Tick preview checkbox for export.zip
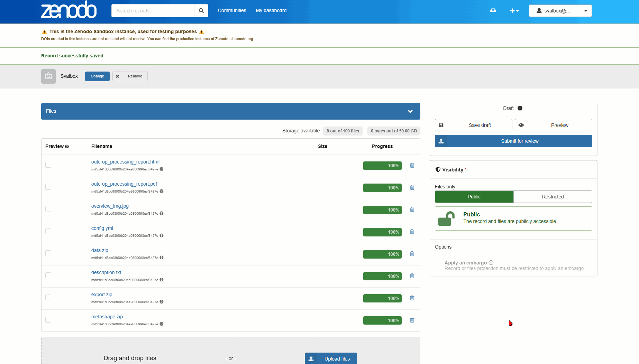This screenshot has width=639, height=364. (48, 298)
